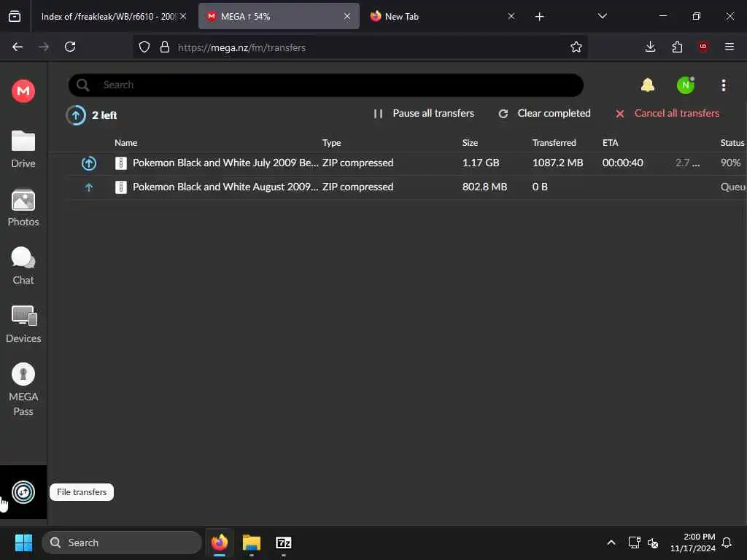Click the 1087.2 MB transferred value

[557, 163]
